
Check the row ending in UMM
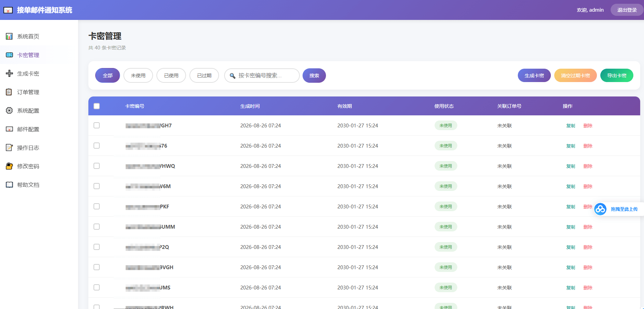97,227
